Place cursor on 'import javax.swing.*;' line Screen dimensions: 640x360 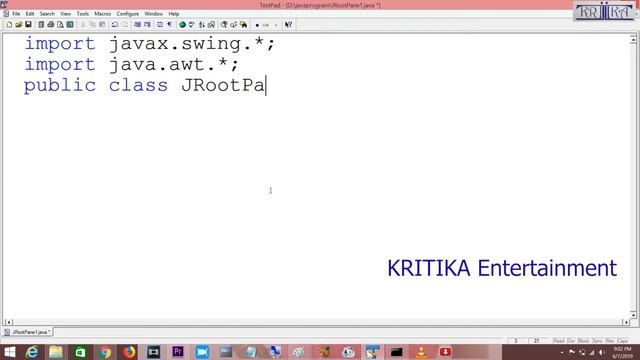tap(150, 44)
